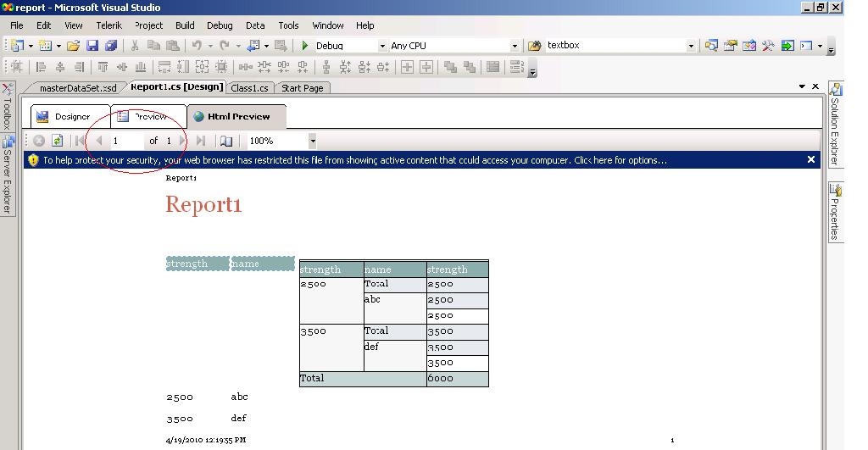Expand the textbox find combo dropdown
This screenshot has height=450, width=868.
[x=691, y=46]
